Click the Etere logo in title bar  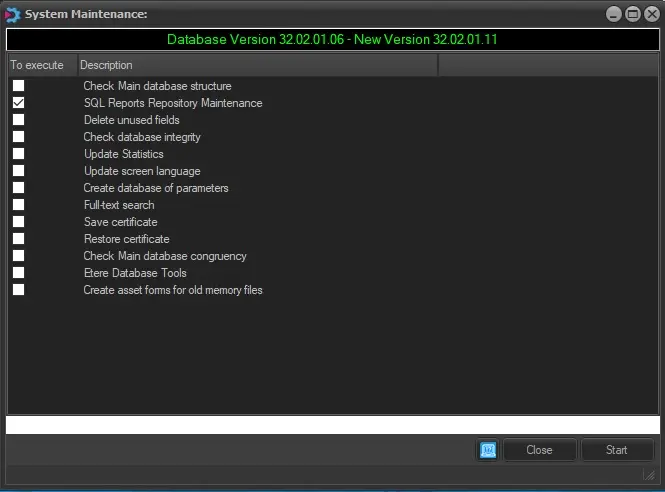pyautogui.click(x=13, y=14)
